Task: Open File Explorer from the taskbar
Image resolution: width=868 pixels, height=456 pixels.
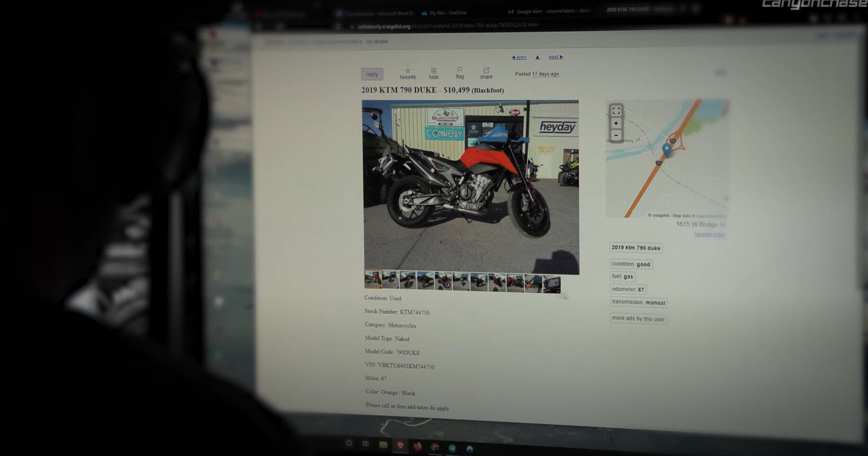Action: click(x=383, y=444)
